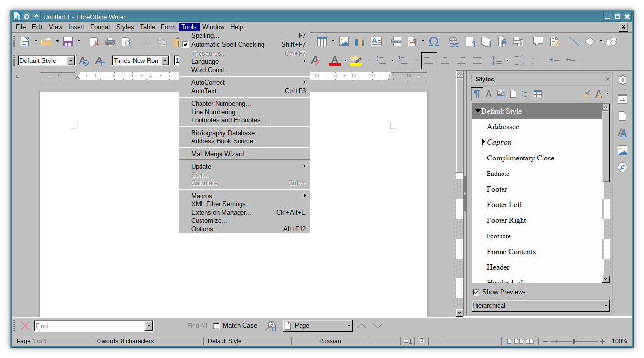Viewport: 644px width, 358px height.
Task: Center align the paragraph
Action: click(x=445, y=60)
